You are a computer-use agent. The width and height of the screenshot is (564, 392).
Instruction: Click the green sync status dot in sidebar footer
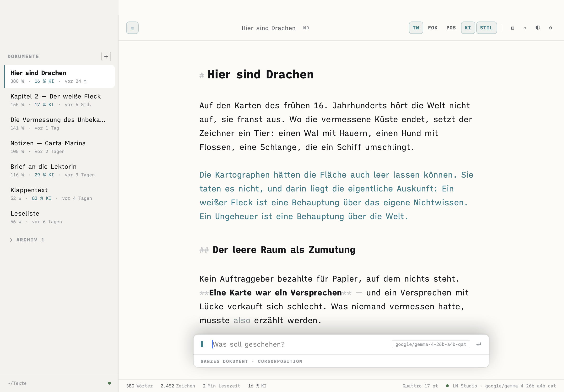point(109,383)
